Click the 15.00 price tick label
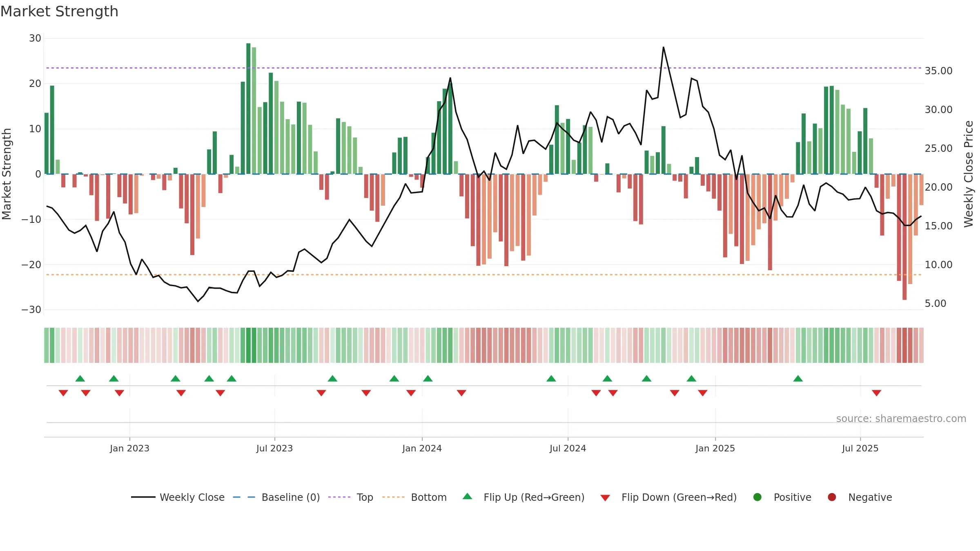The image size is (980, 551). (x=938, y=226)
